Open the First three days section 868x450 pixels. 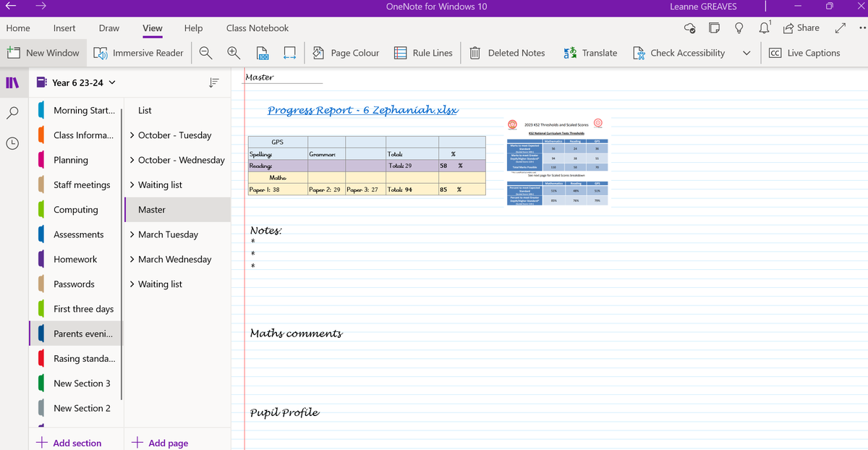coord(76,309)
